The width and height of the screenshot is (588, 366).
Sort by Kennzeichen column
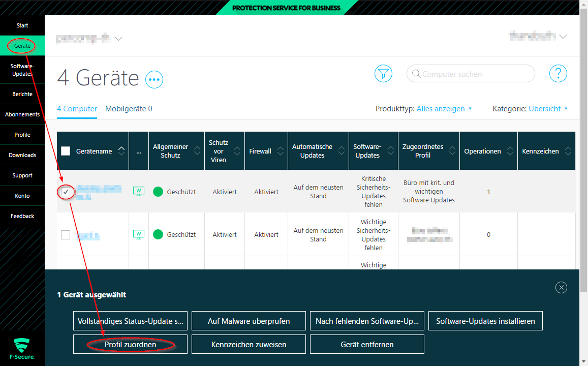(x=568, y=151)
